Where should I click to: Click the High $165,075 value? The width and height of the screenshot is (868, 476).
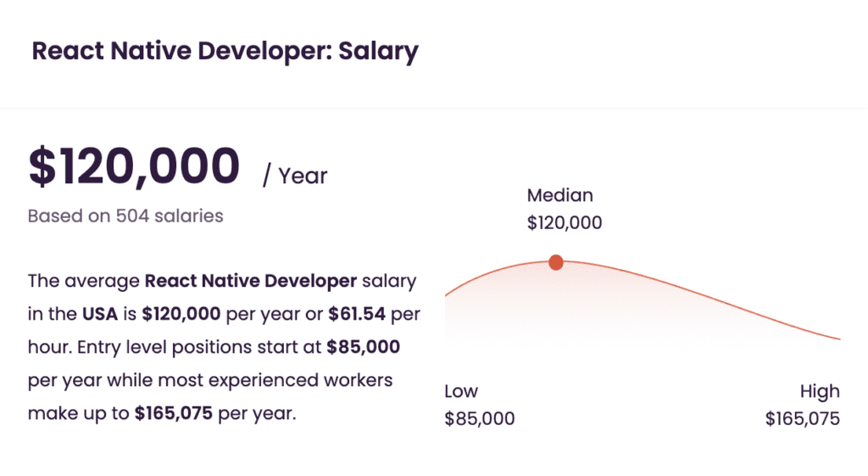pos(803,418)
